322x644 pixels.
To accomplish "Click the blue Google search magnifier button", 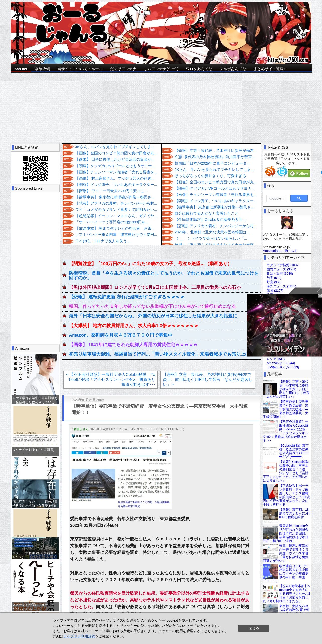I will point(299,198).
